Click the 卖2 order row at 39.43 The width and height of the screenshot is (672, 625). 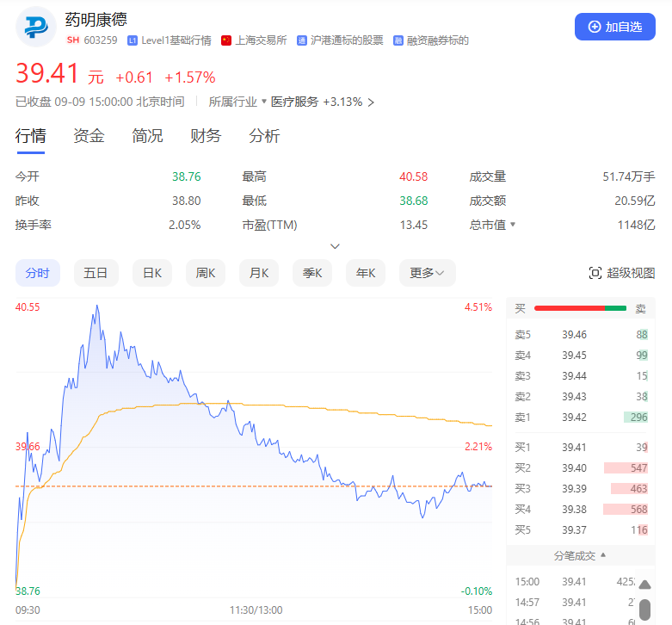(x=581, y=397)
